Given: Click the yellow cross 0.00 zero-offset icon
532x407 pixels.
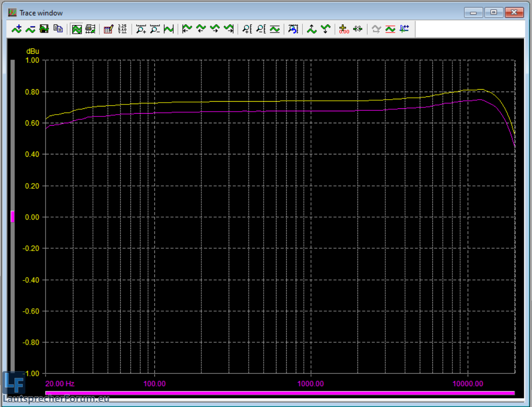Looking at the screenshot, I should click(x=344, y=29).
